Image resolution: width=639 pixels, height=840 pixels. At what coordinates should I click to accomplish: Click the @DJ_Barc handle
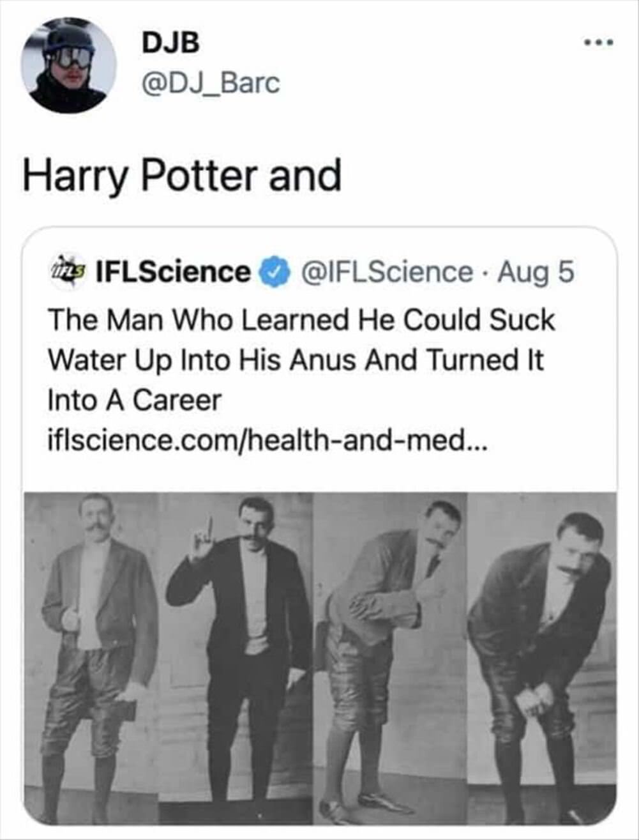coord(210,83)
